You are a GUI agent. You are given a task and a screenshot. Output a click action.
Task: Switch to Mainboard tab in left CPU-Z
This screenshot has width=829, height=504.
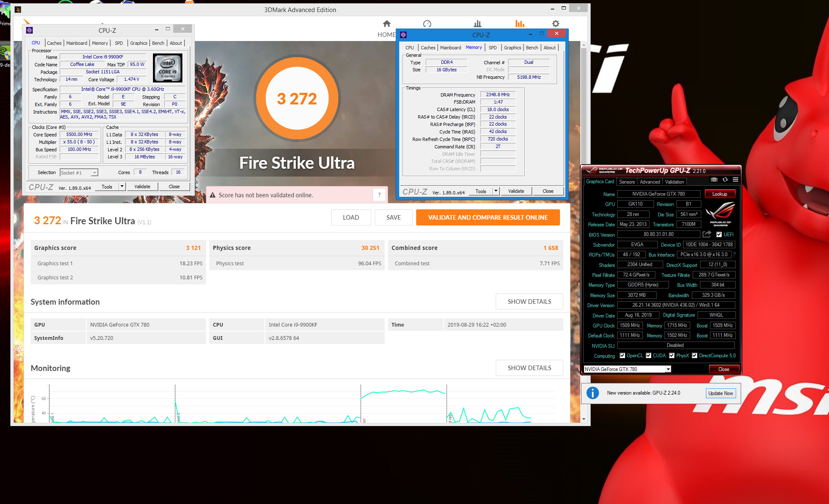click(x=77, y=43)
